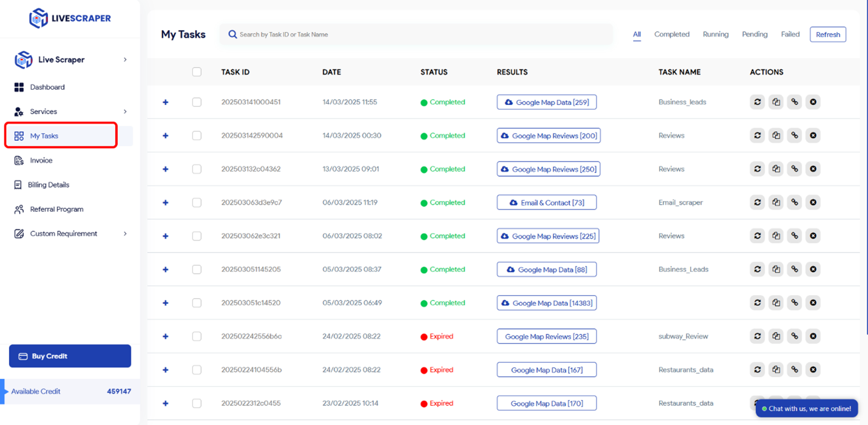Tick checkbox for task 202503051145205
Viewport: 868px width, 425px height.
[x=197, y=269]
